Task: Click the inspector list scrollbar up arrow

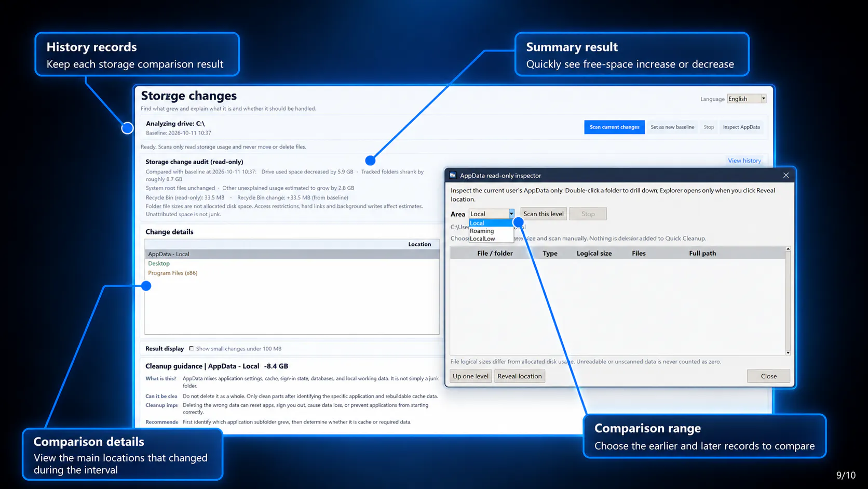Action: (788, 249)
